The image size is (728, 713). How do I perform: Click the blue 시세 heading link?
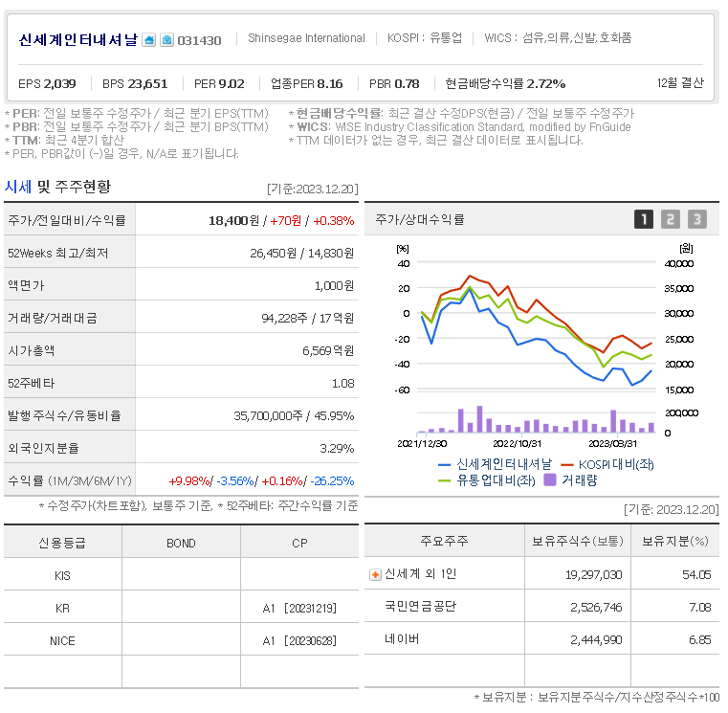[x=18, y=187]
